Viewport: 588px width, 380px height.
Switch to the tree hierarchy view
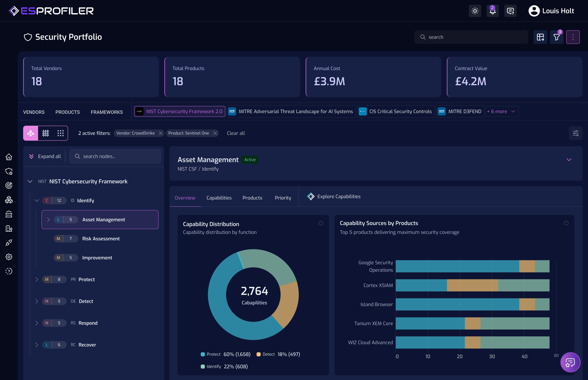click(x=31, y=133)
